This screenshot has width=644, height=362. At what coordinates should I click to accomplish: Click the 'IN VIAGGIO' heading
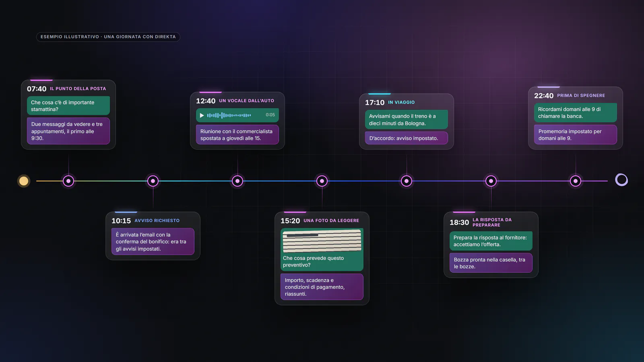coord(401,102)
